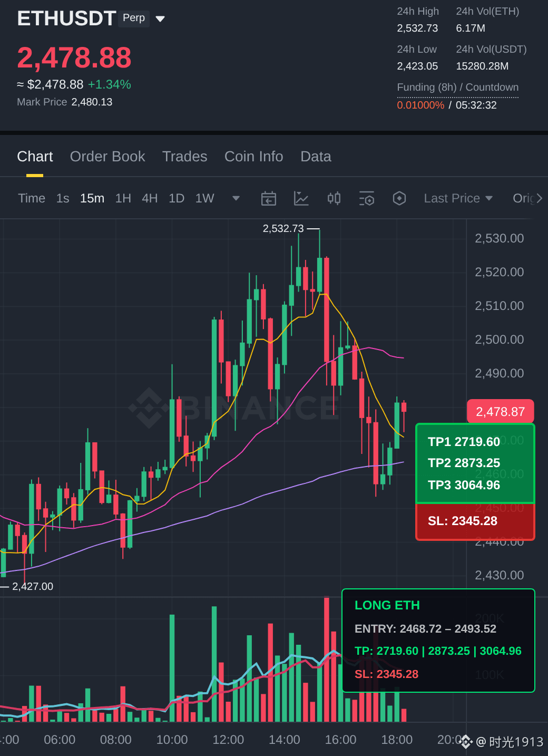Viewport: 548px width, 756px height.
Task: Select the 1D interval
Action: [x=177, y=198]
